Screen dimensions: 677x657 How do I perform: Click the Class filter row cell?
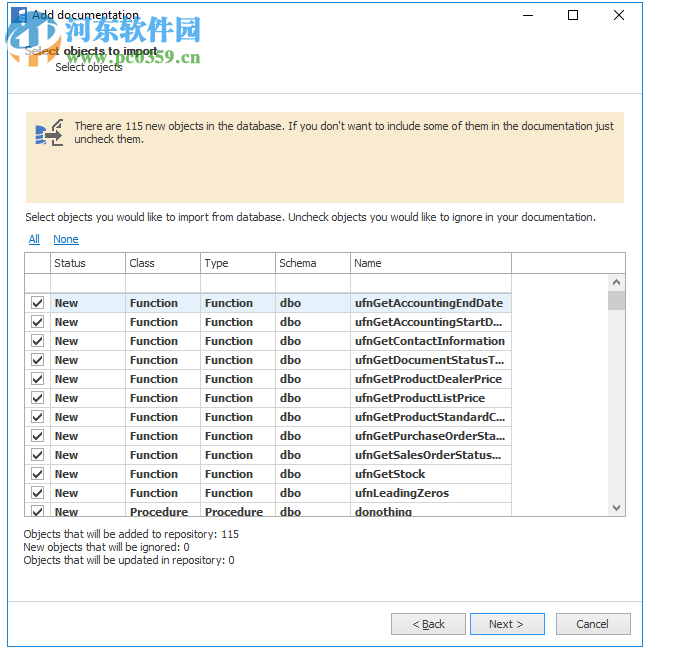(x=163, y=283)
